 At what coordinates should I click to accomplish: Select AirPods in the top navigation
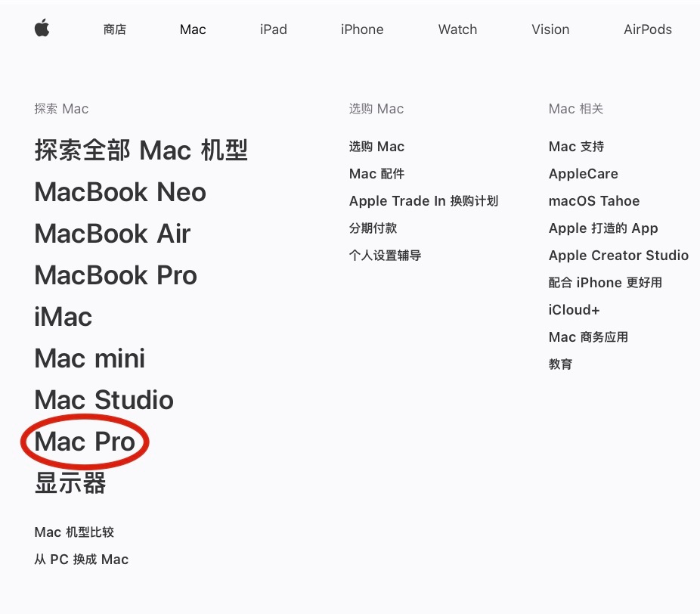pyautogui.click(x=648, y=29)
